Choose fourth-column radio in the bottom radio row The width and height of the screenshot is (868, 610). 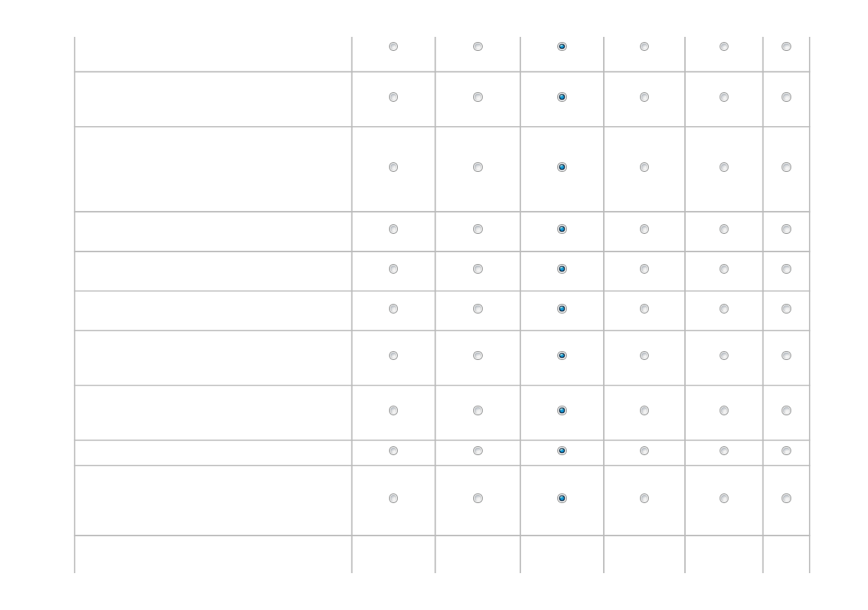(x=644, y=499)
